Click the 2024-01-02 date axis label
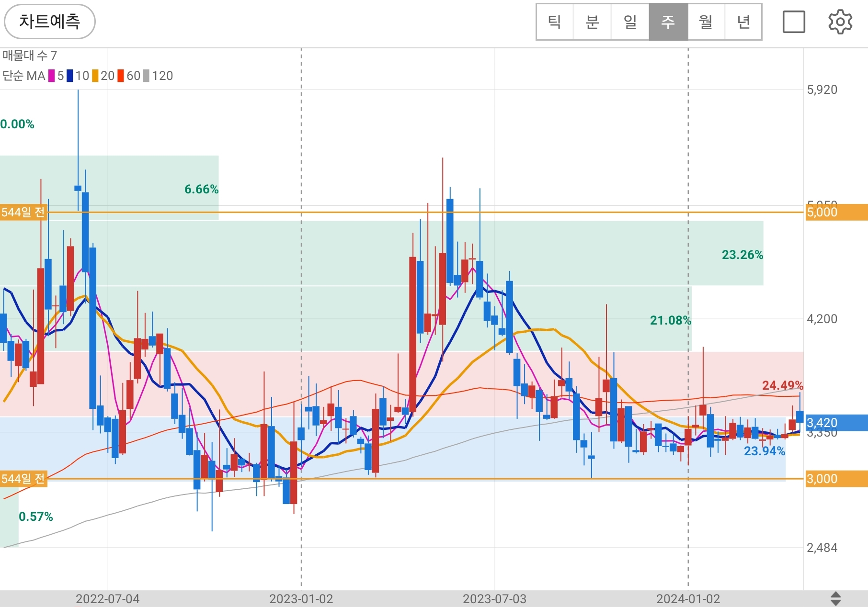868x607 pixels. point(688,599)
